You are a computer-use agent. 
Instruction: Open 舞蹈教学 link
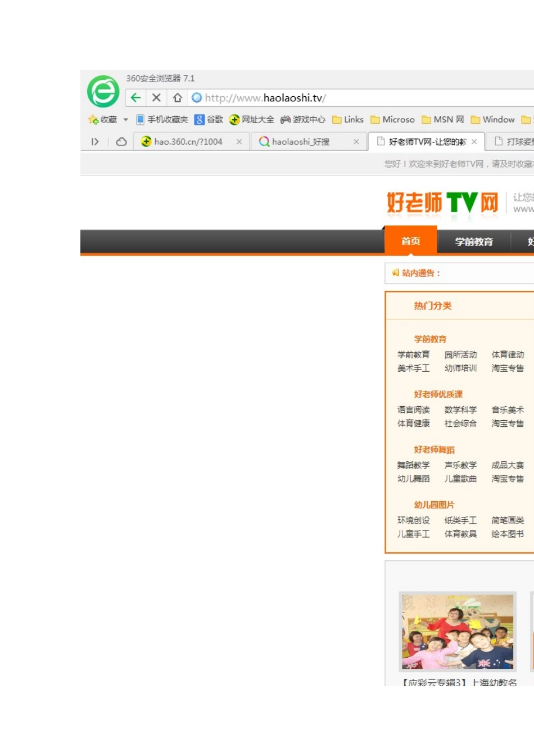click(413, 465)
